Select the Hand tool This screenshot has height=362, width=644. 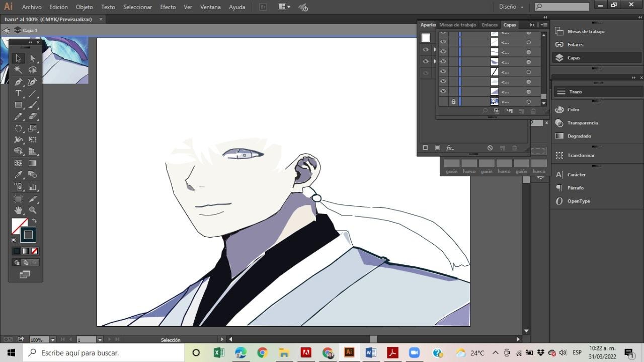[x=18, y=210]
